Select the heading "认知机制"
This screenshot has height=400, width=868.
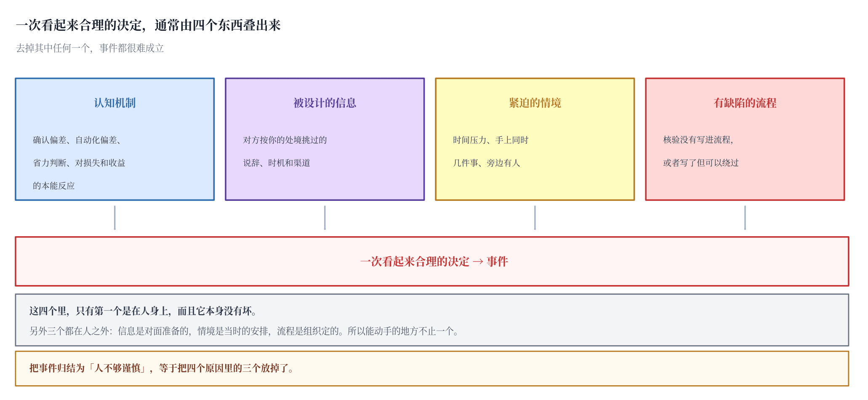click(115, 103)
